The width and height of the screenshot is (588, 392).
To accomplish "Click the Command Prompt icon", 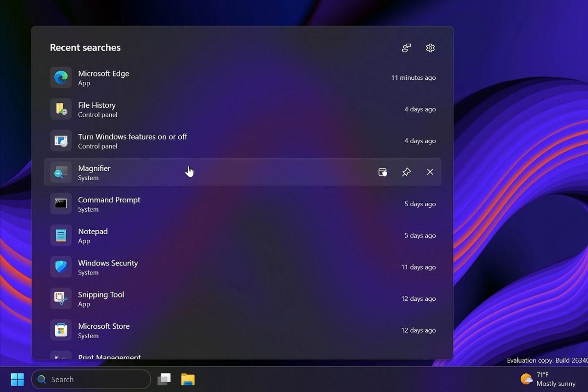I will pyautogui.click(x=61, y=204).
